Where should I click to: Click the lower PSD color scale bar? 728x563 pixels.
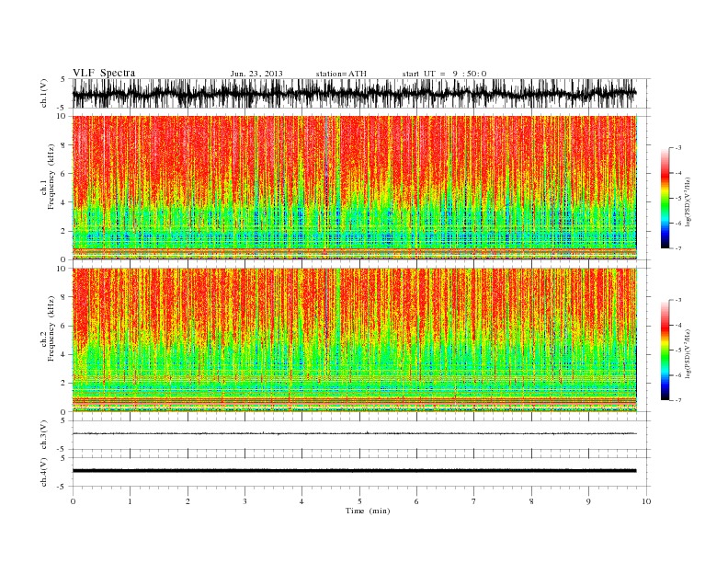tap(665, 350)
